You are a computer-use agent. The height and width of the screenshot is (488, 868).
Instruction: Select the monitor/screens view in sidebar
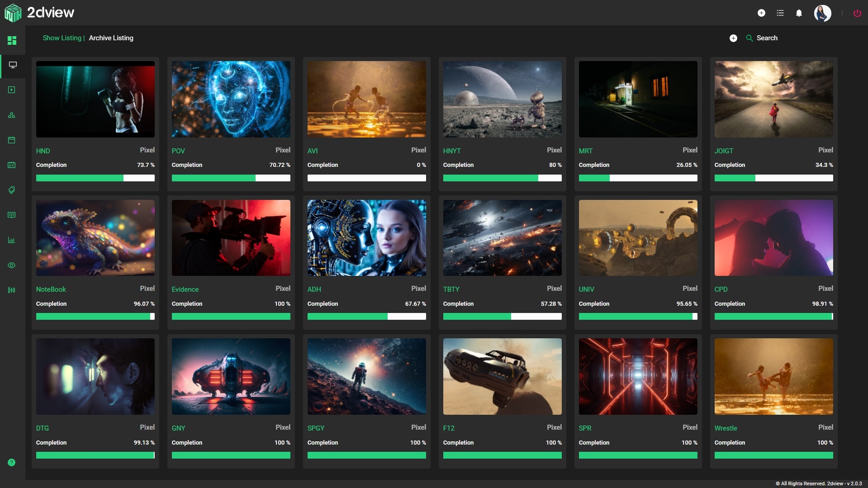(12, 66)
